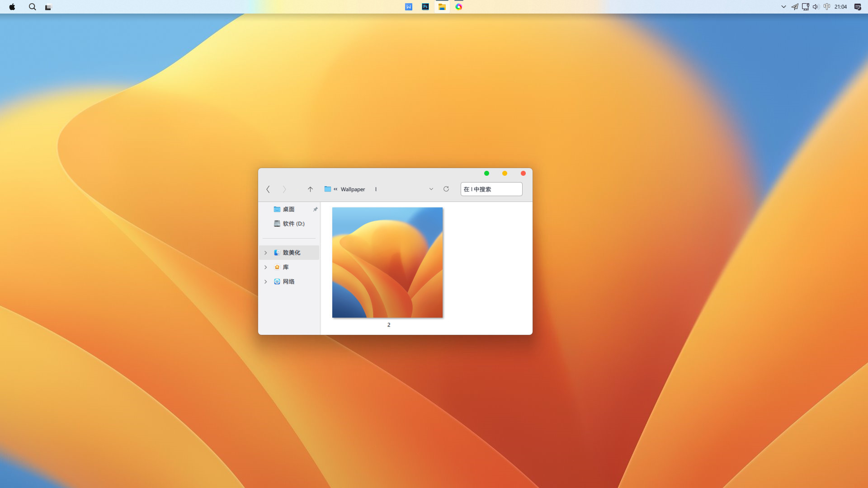Open the Apple logo start menu
Viewport: 868px width, 488px height.
12,7
